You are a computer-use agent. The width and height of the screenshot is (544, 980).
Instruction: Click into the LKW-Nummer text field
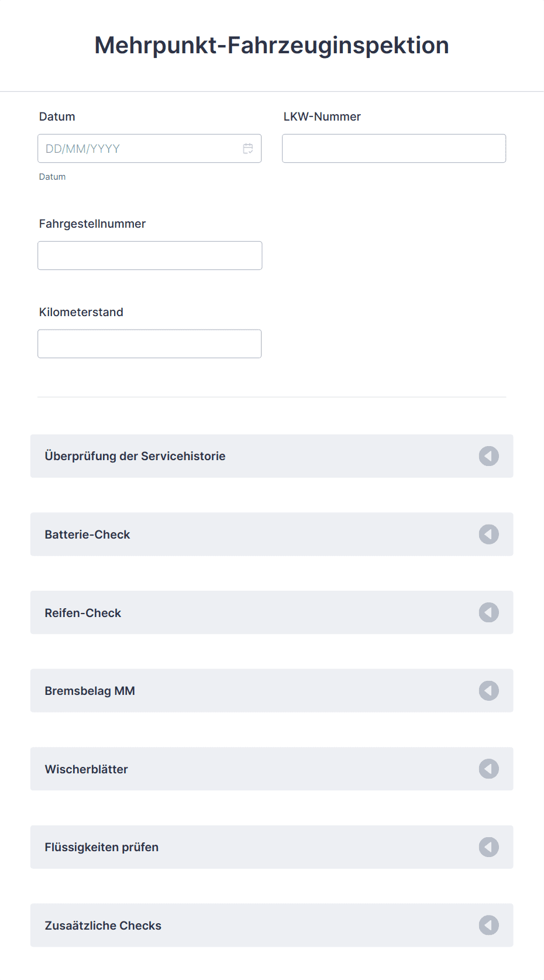[x=394, y=149]
